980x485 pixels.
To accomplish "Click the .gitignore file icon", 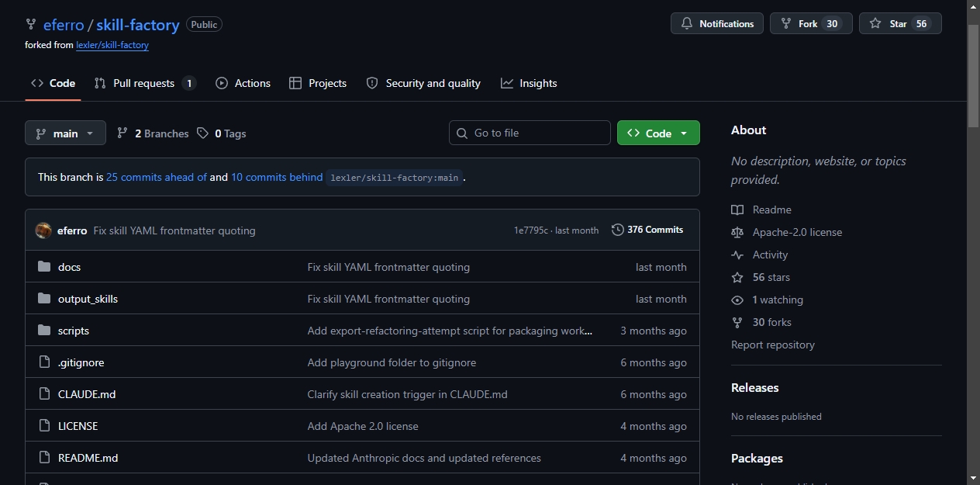I will click(44, 362).
